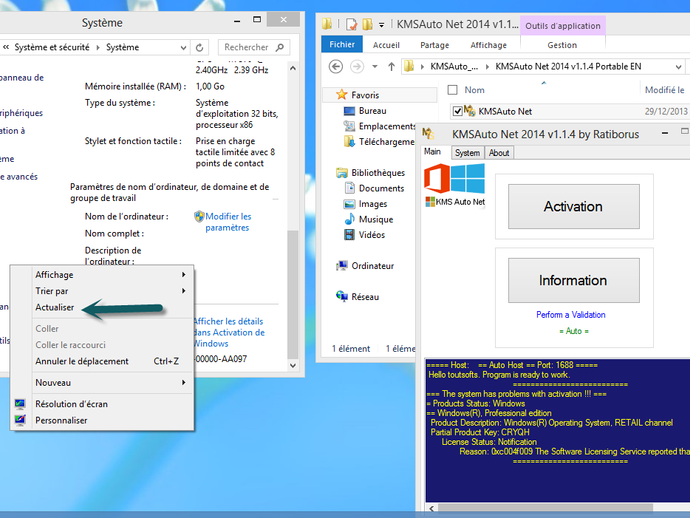The image size is (690, 518).
Task: Click the Favoris star icon
Action: (x=341, y=95)
